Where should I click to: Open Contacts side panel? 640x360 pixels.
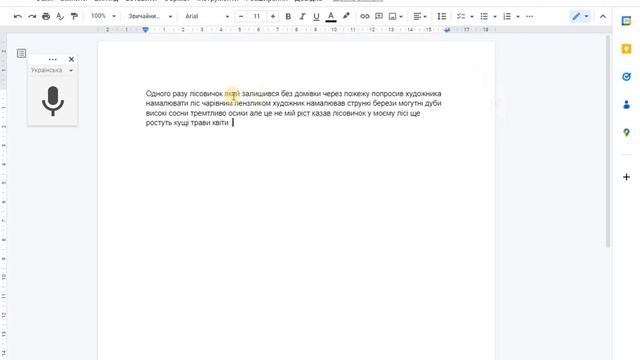(x=626, y=104)
